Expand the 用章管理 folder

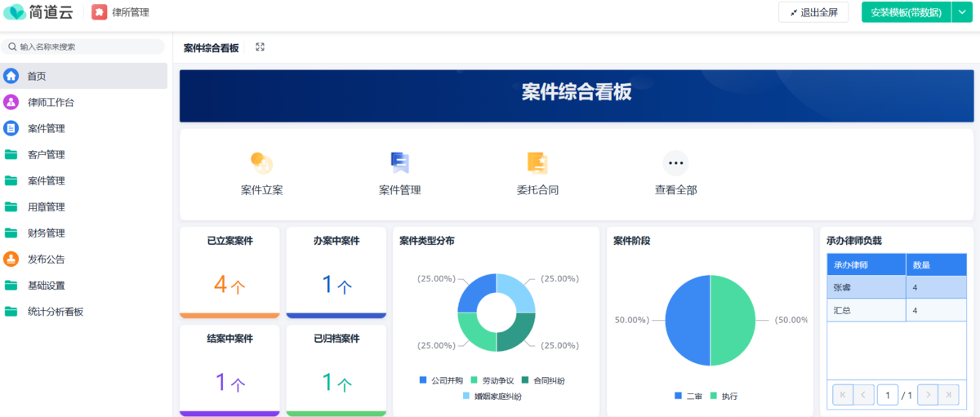84,206
